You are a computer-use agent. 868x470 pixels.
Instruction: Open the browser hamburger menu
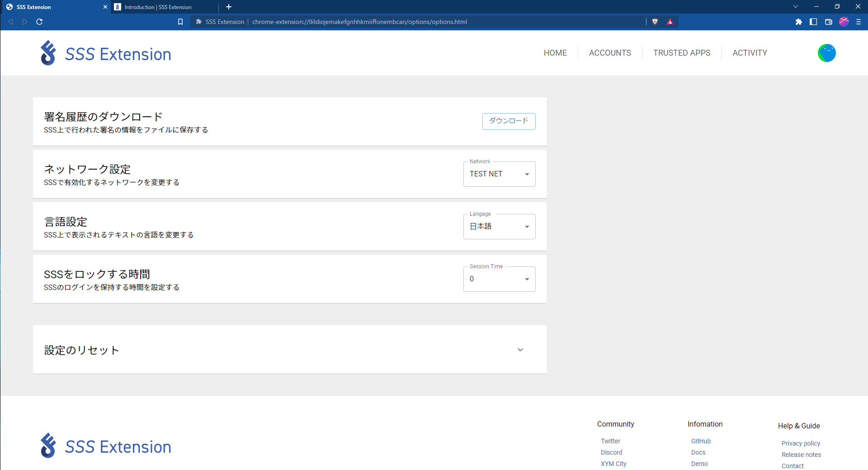859,22
